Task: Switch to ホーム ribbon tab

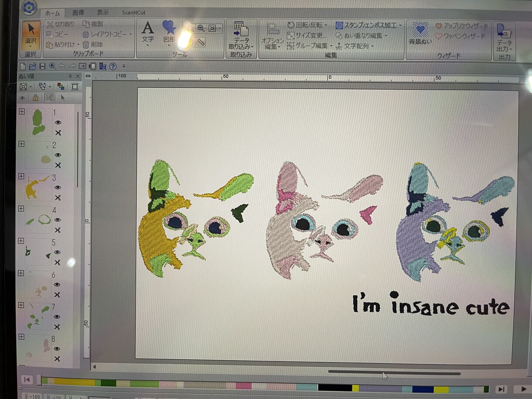Action: click(52, 13)
